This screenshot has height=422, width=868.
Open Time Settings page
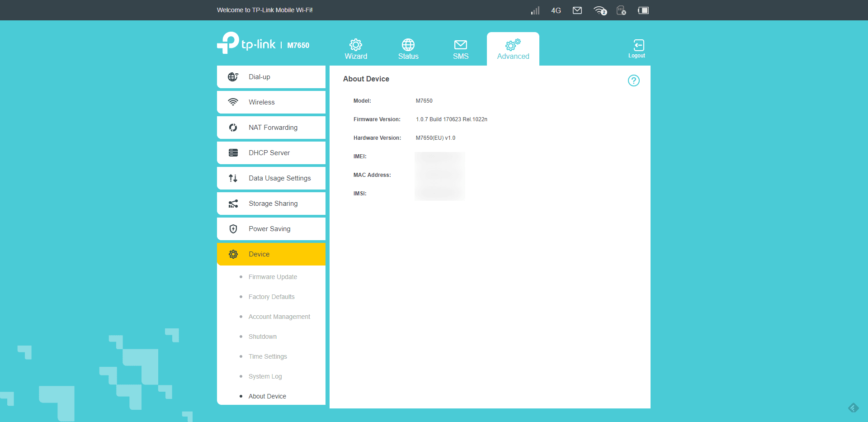(x=268, y=356)
